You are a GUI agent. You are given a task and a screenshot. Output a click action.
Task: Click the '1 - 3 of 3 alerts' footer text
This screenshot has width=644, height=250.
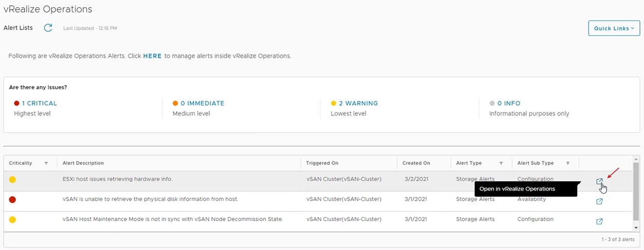(617, 240)
